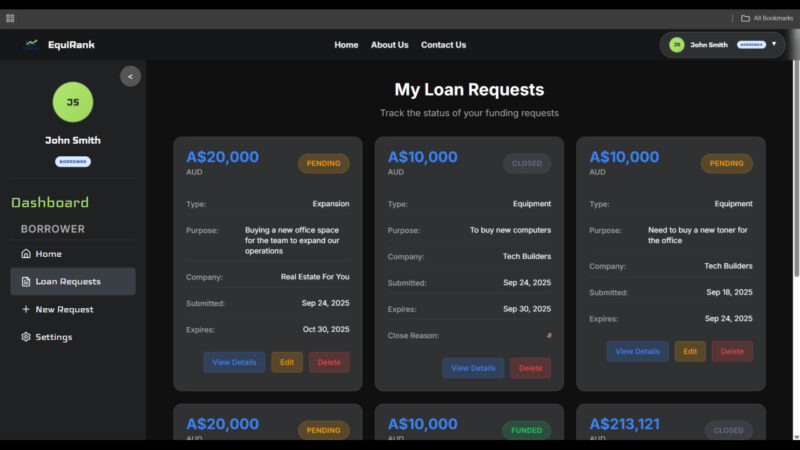Collapse the sidebar with the arrow button

pyautogui.click(x=130, y=76)
